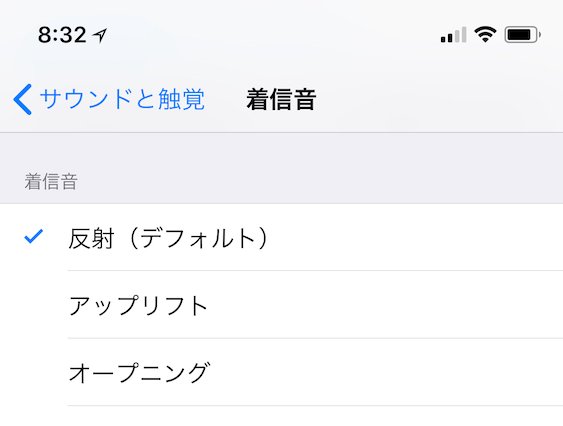Choose the アップリフト ringtone

click(x=282, y=305)
